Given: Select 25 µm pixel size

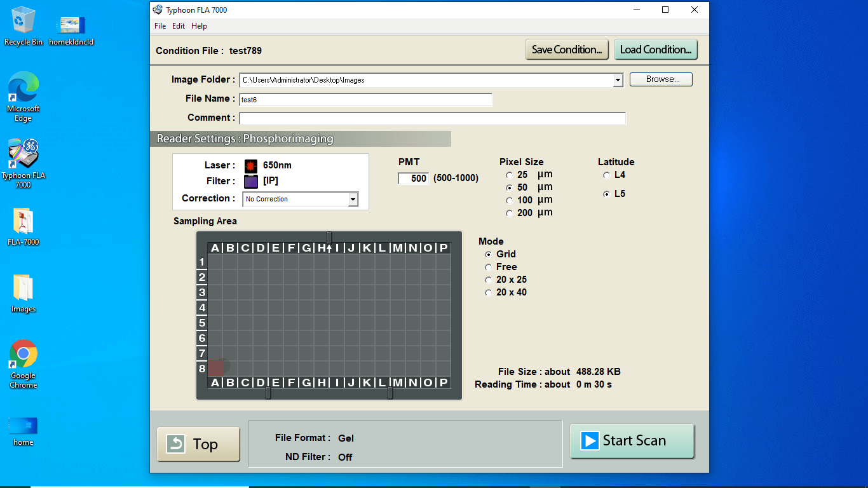Looking at the screenshot, I should (x=509, y=175).
